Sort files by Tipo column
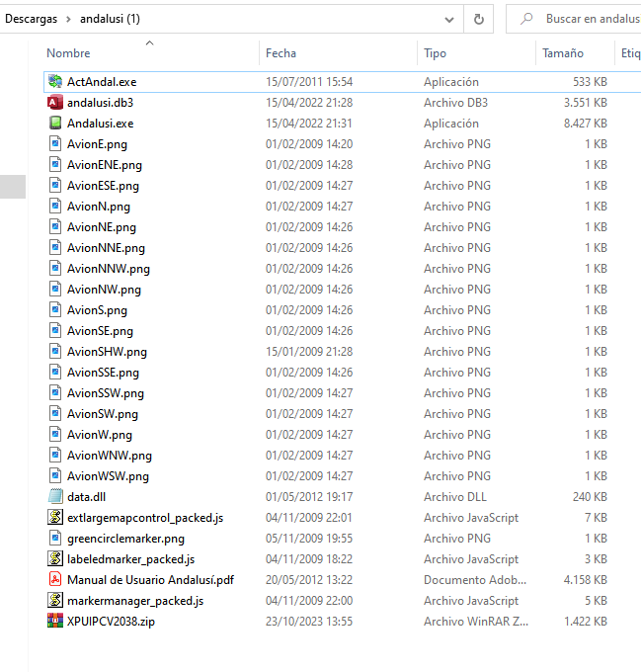 point(435,53)
